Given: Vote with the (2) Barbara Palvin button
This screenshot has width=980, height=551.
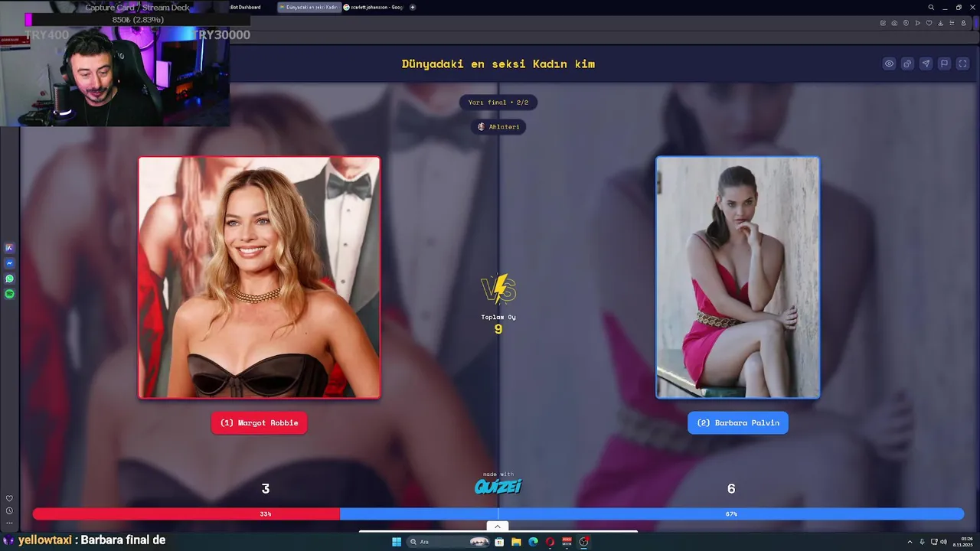Looking at the screenshot, I should pos(738,422).
